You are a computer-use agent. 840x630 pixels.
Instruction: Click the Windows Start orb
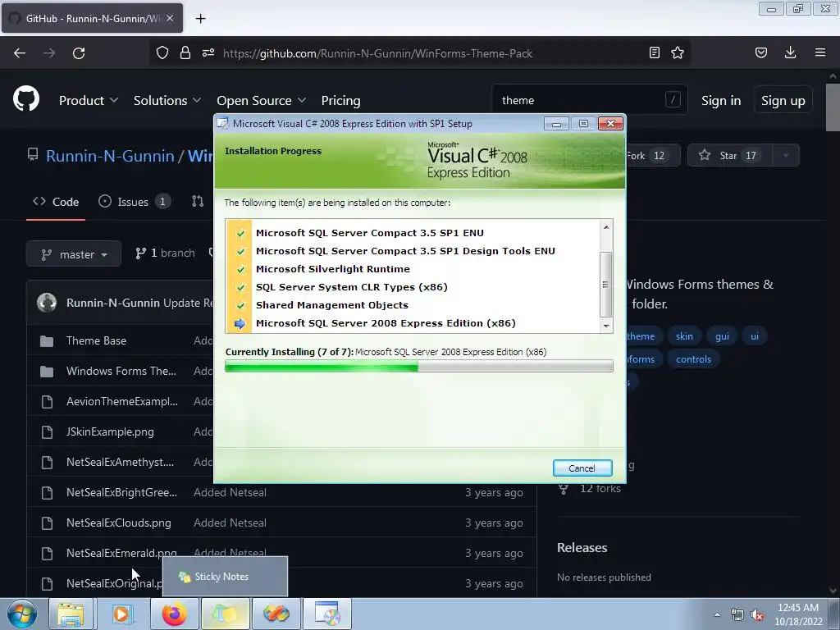(x=22, y=614)
